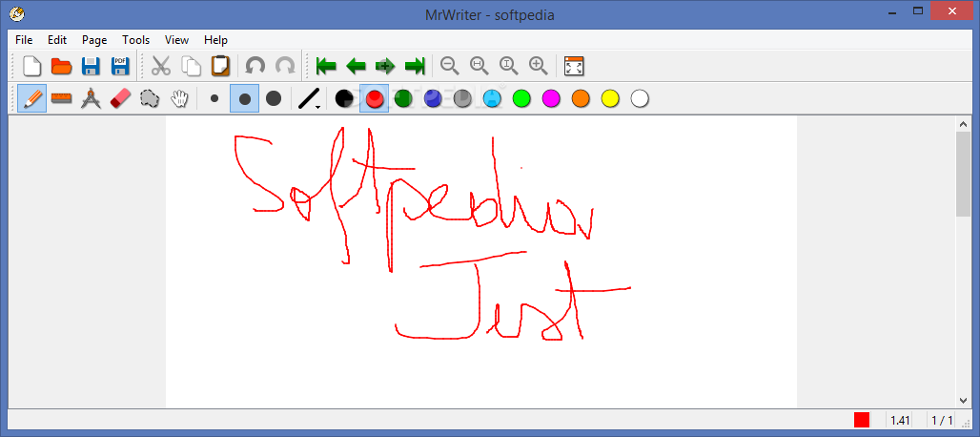Pick the orange pen color

point(581,98)
